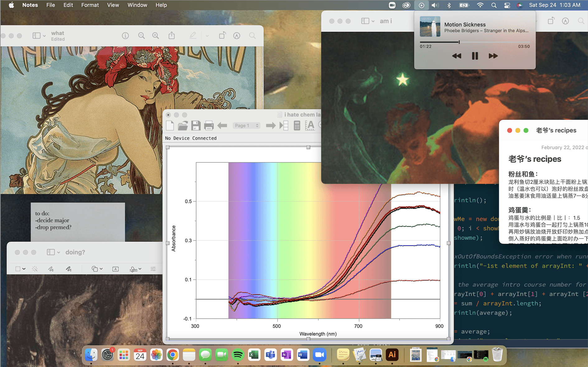Viewport: 588px width, 367px height.
Task: Show info inspector in 'what' window
Action: [125, 36]
